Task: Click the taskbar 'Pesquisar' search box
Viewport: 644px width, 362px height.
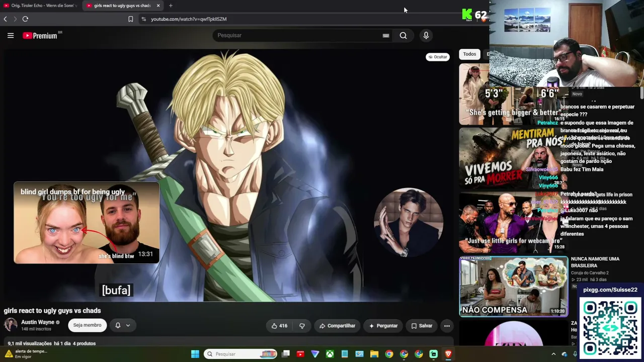Action: click(241, 354)
